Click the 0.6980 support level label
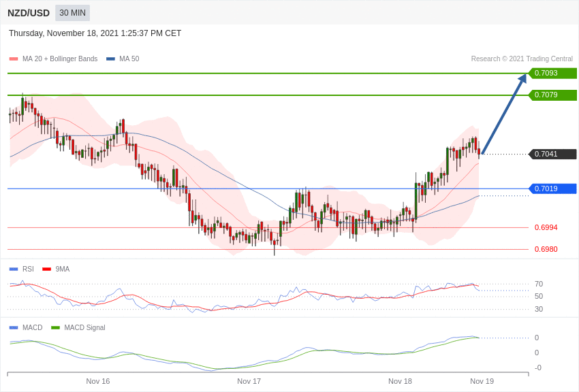Screen dimensions: 579x392 [546, 249]
